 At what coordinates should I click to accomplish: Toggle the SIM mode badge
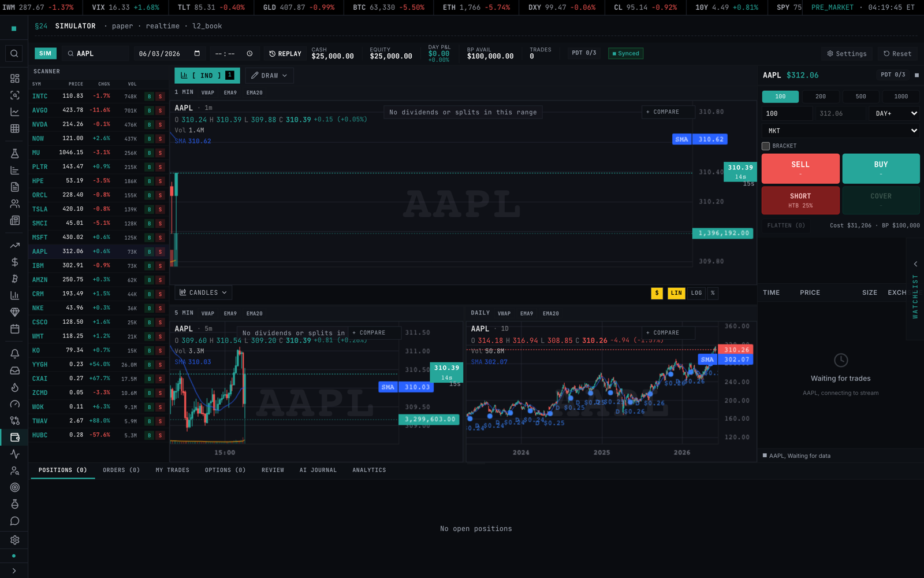coord(45,53)
